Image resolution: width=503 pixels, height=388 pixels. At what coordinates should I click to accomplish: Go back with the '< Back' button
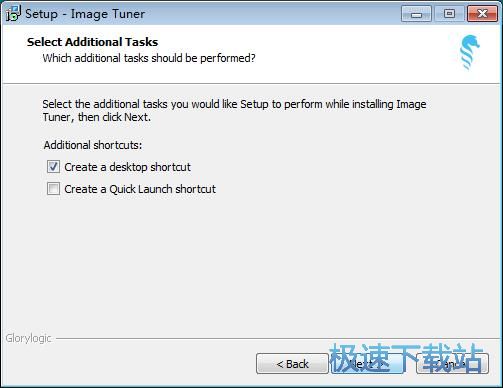(x=292, y=364)
